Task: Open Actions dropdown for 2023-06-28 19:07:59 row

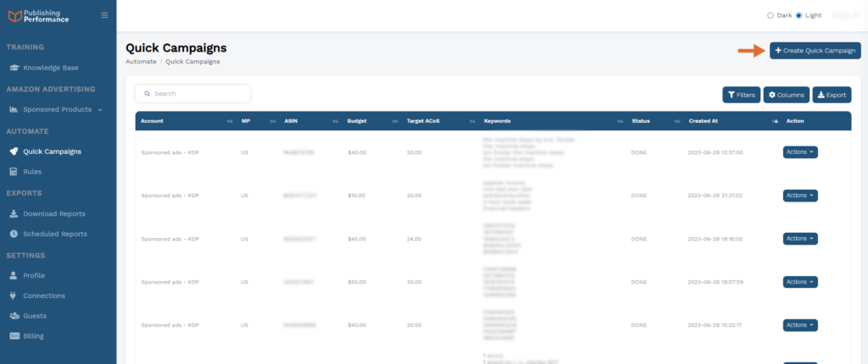Action: pos(800,282)
